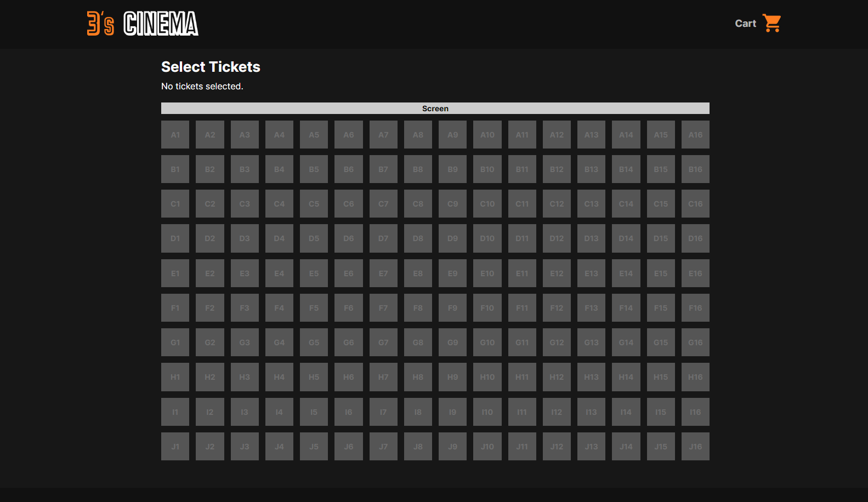Choose seat H6

click(x=349, y=377)
